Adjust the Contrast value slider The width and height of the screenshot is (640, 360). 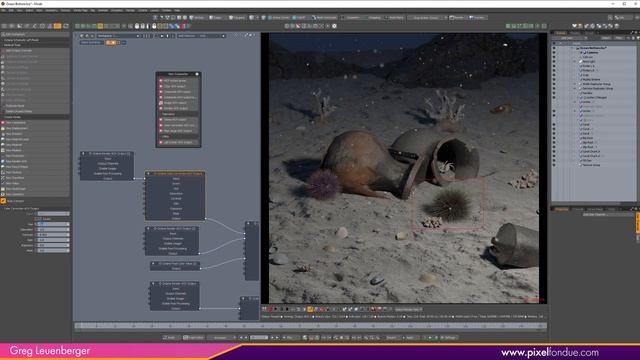[53, 235]
